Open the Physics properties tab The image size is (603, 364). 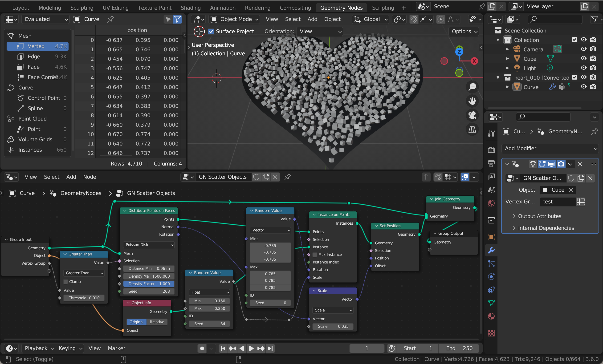pos(491,277)
